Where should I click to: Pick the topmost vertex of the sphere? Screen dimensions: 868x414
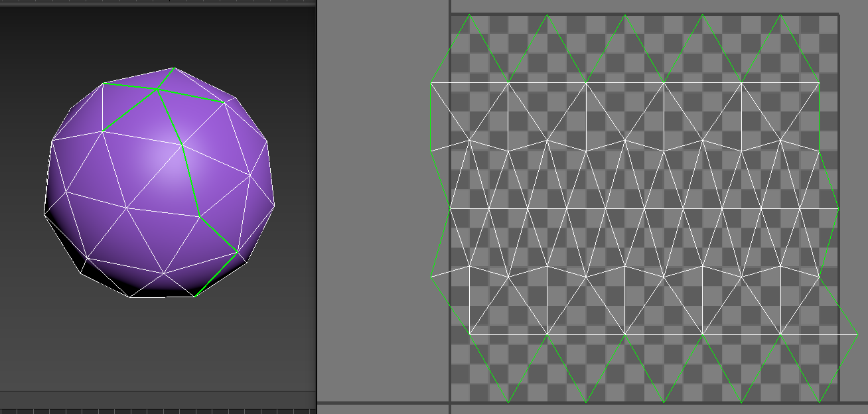point(174,68)
